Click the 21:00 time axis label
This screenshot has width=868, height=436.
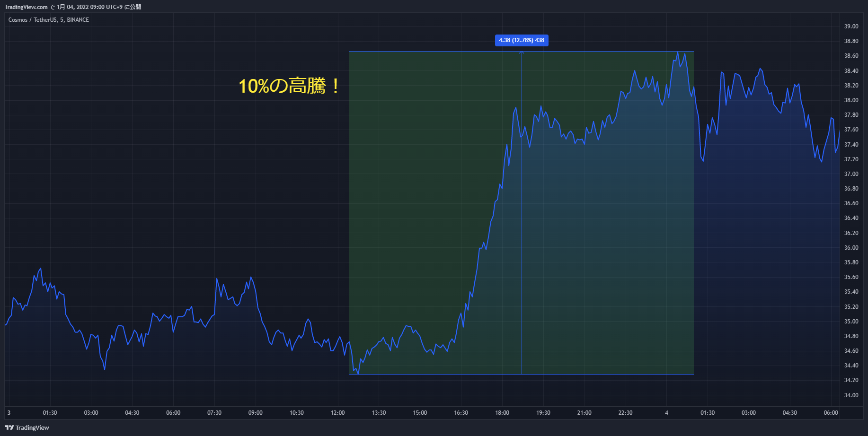click(585, 413)
